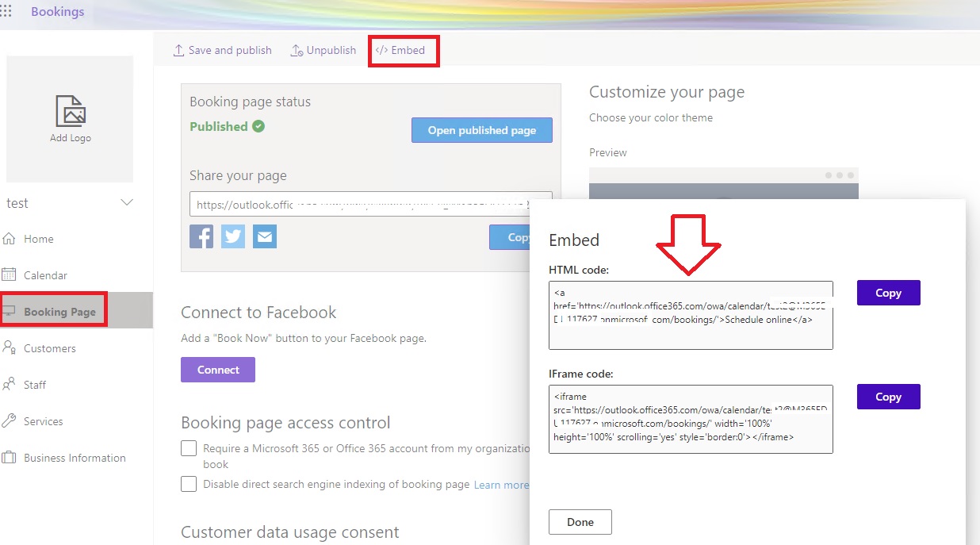This screenshot has height=545, width=980.
Task: Click the share page URL field
Action: point(371,204)
